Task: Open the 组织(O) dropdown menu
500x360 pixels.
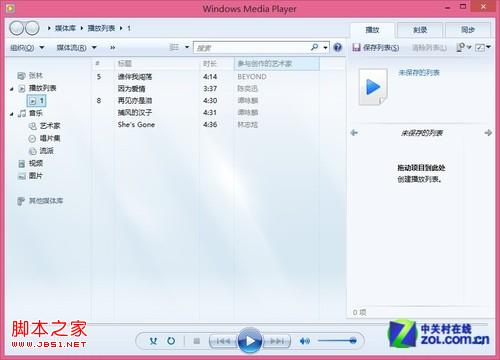Action: [27, 48]
